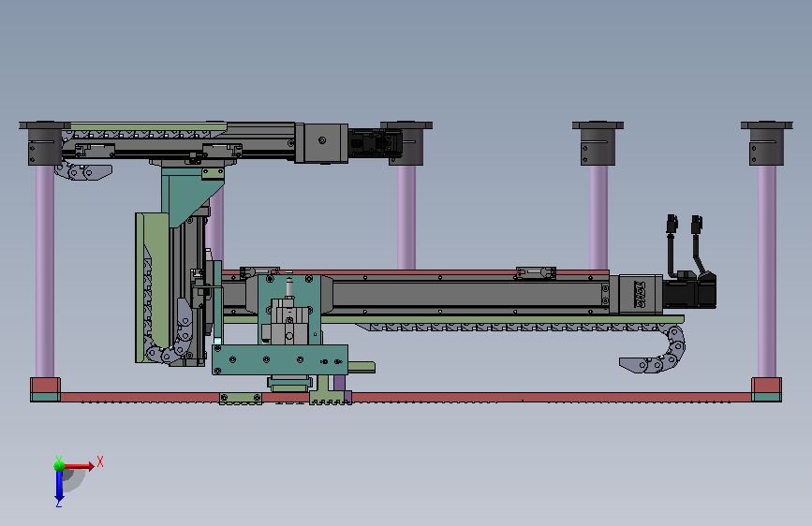Select the teal triangular gusset bracket
Image resolution: width=812 pixels, height=526 pixels.
tap(193, 197)
